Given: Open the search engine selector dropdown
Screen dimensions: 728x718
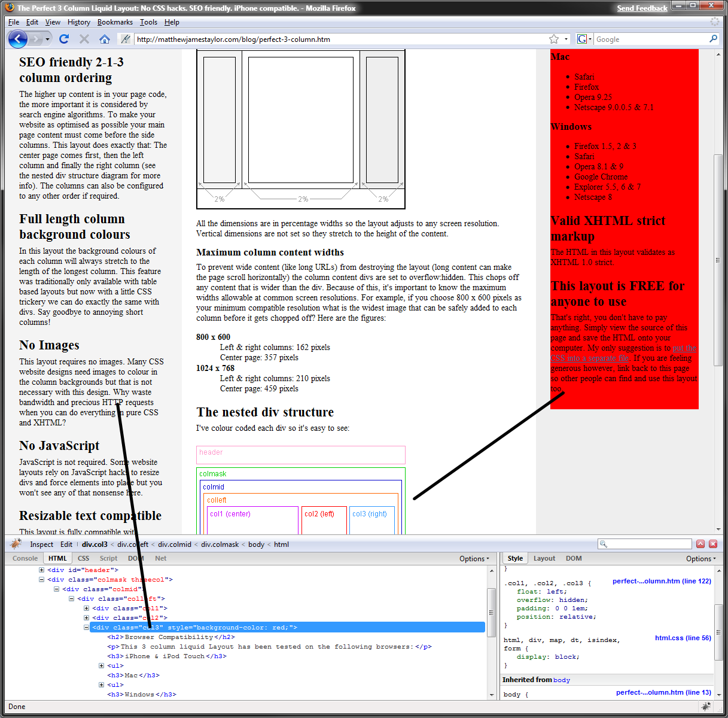Looking at the screenshot, I should 584,39.
